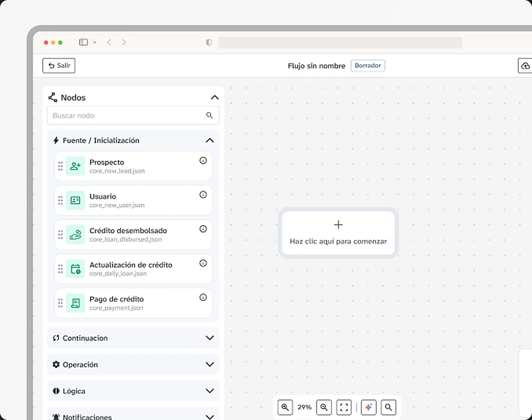This screenshot has width=532, height=420.
Task: Click the drag handle beside Usuario
Action: (x=60, y=200)
